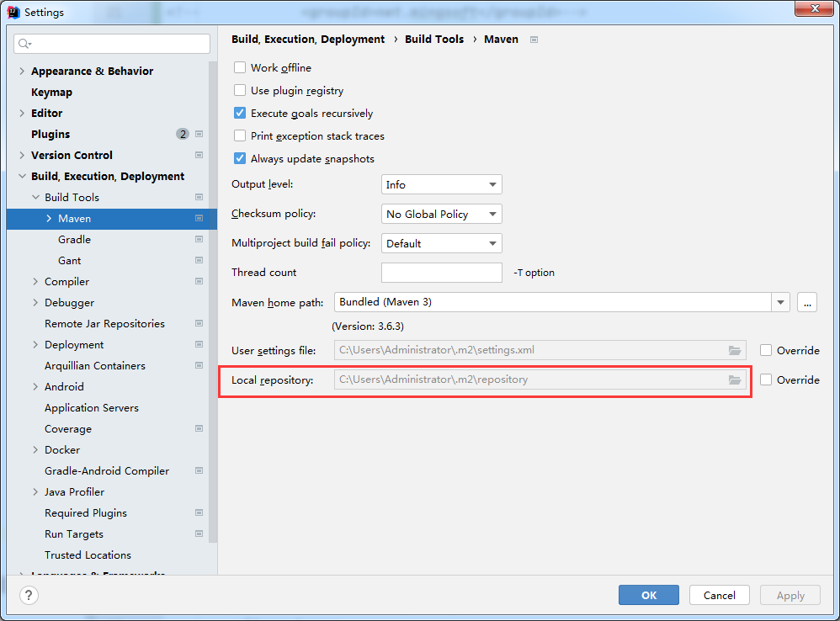
Task: Click the project-level icon beside Version Control
Action: coord(199,155)
